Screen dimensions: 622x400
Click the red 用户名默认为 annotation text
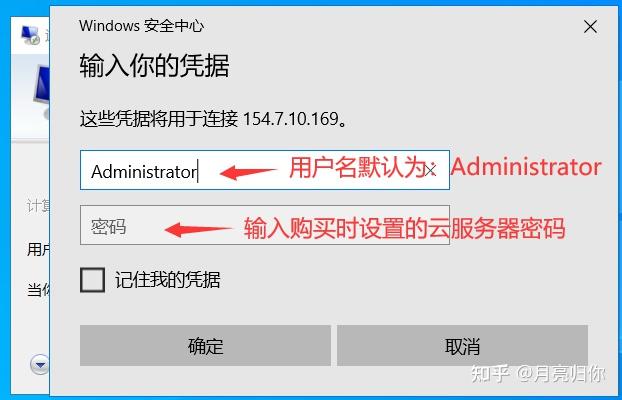357,168
